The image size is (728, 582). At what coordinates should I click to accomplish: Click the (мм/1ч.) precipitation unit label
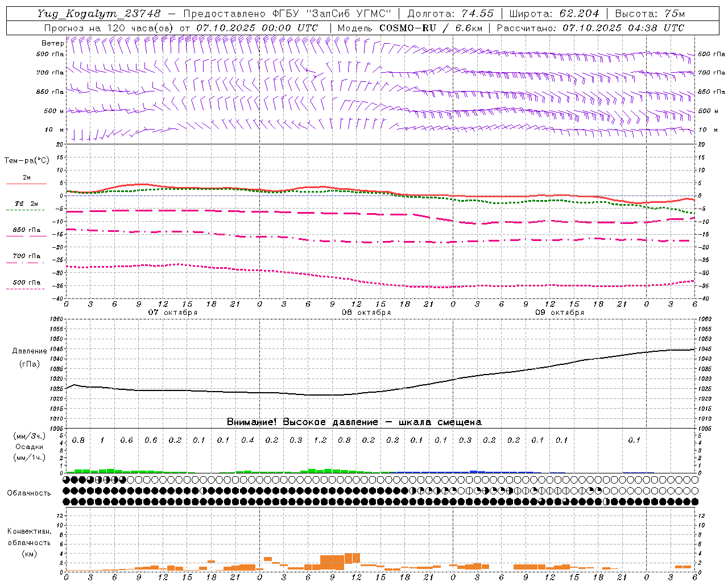click(x=30, y=458)
